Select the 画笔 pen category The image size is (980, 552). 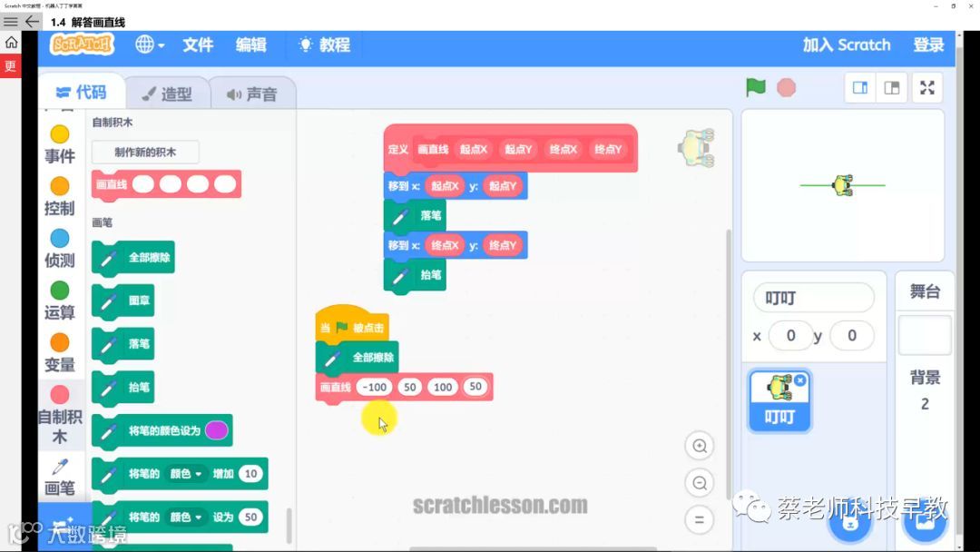[x=59, y=477]
